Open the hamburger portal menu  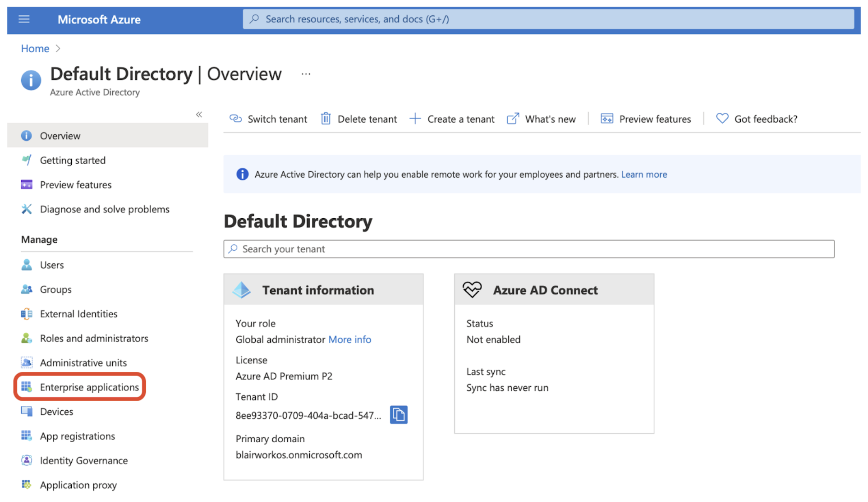(24, 19)
